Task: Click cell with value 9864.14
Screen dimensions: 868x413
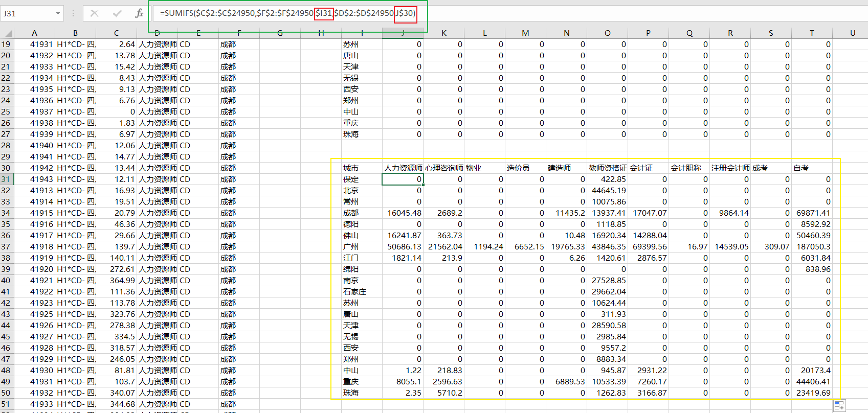Action: point(730,213)
